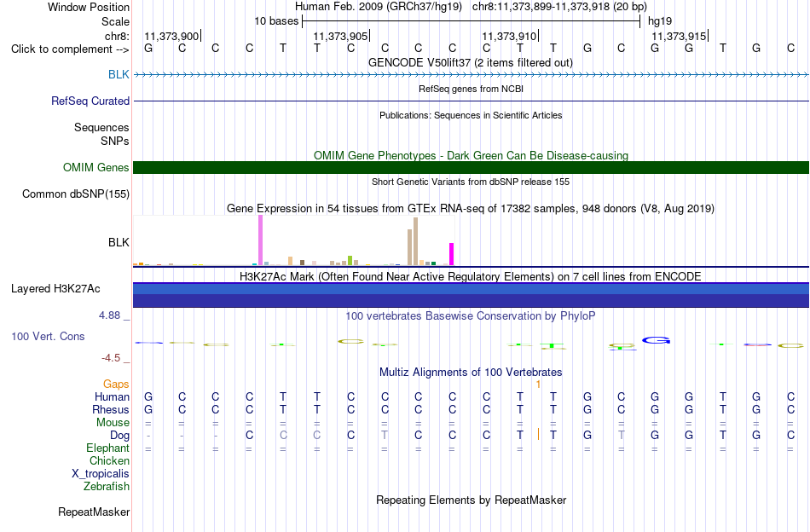This screenshot has height=532, width=810.
Task: Click the Short Genetic Variants dbSNP title
Action: 471,182
